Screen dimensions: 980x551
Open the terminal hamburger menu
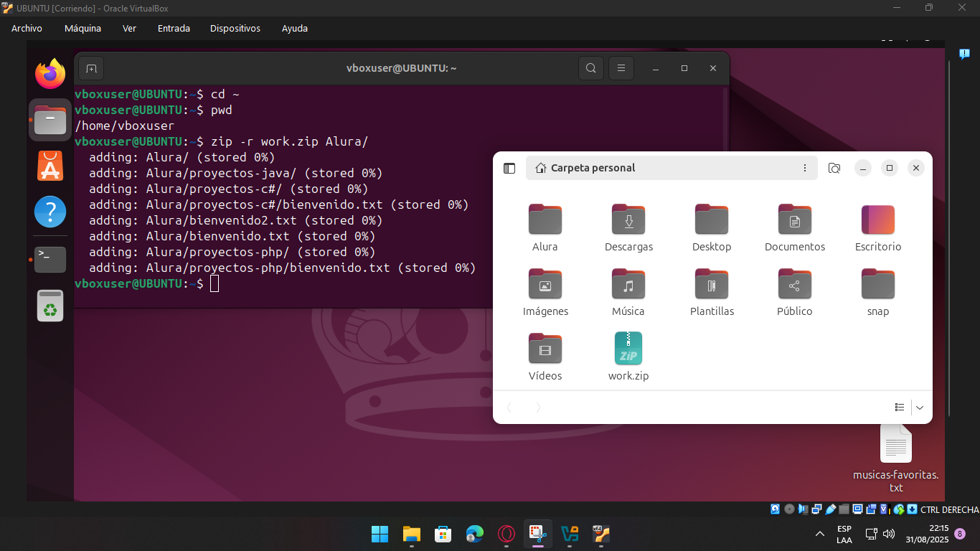[x=621, y=68]
